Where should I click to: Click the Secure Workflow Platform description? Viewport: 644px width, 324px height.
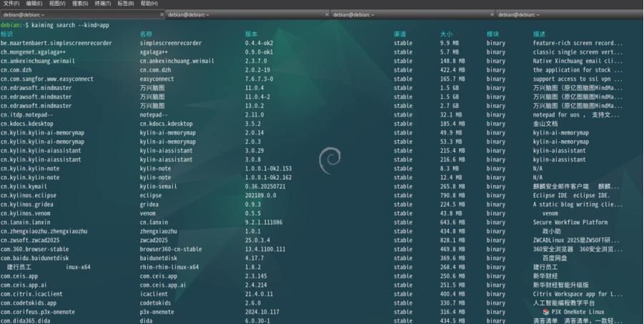570,222
